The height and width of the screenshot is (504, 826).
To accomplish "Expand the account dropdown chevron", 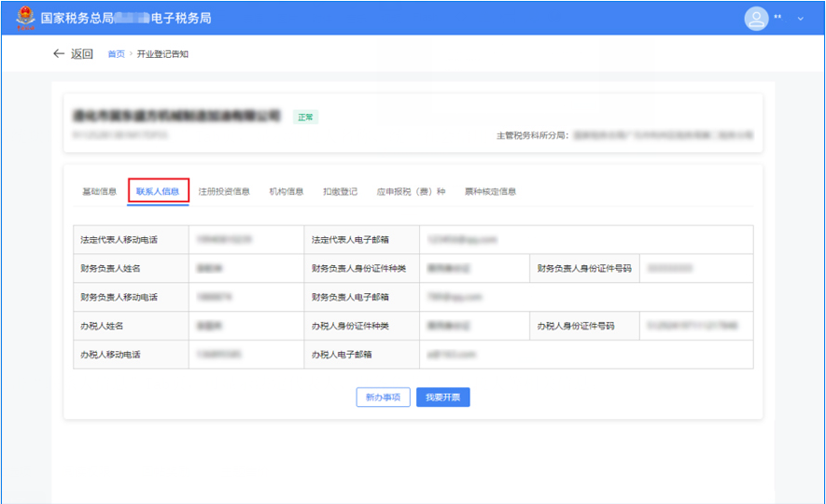I will coord(800,19).
